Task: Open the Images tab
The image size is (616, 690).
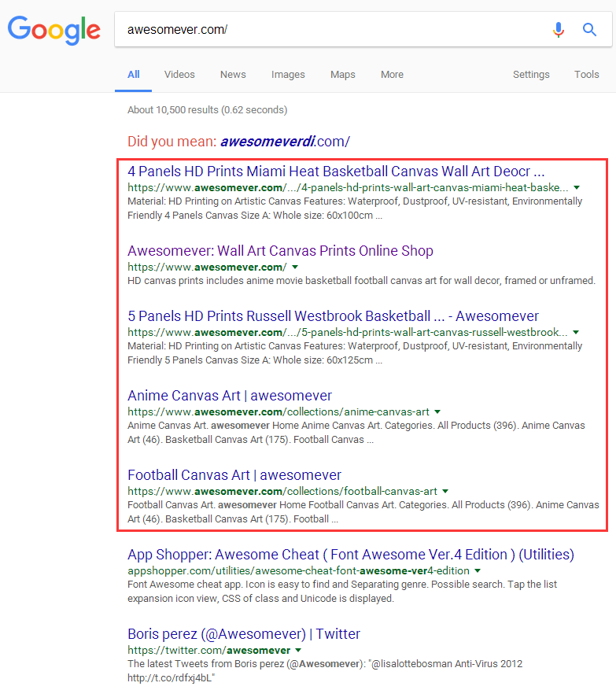Action: pos(288,75)
